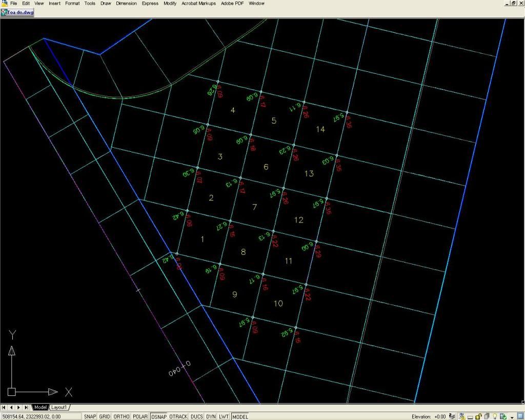Viewport: 525px width, 420px height.
Task: Select grid cell number 10
Action: click(278, 304)
